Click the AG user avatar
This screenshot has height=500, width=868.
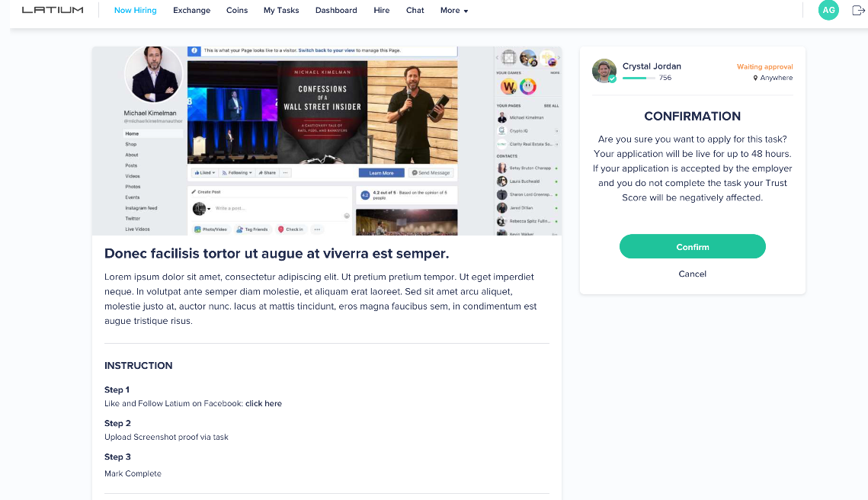point(828,10)
